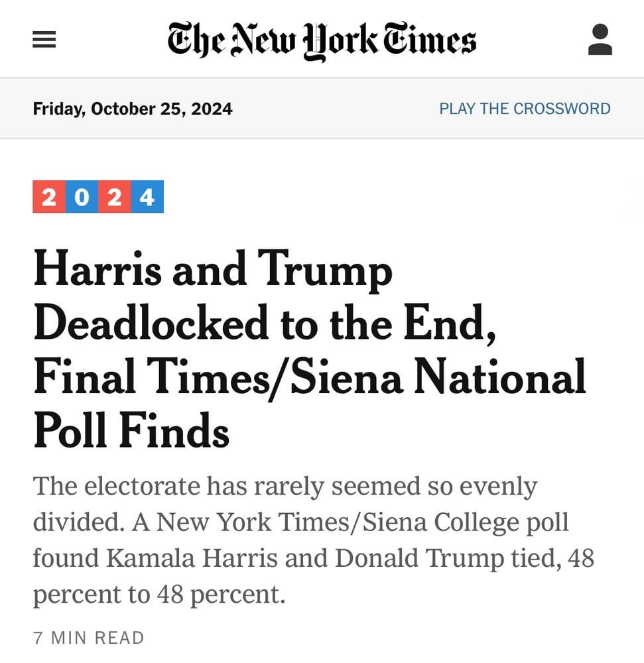Image resolution: width=644 pixels, height=663 pixels.
Task: Click "Poll Finds" at the headline end
Action: (x=131, y=430)
